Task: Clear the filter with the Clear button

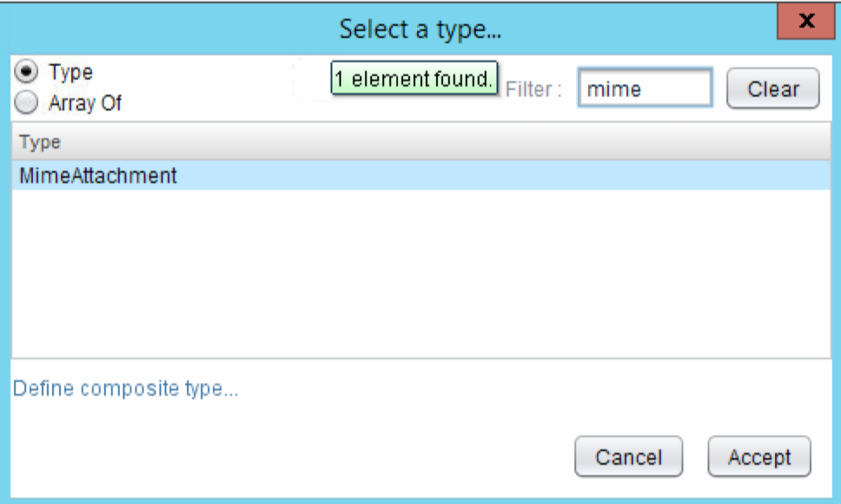Action: [773, 89]
